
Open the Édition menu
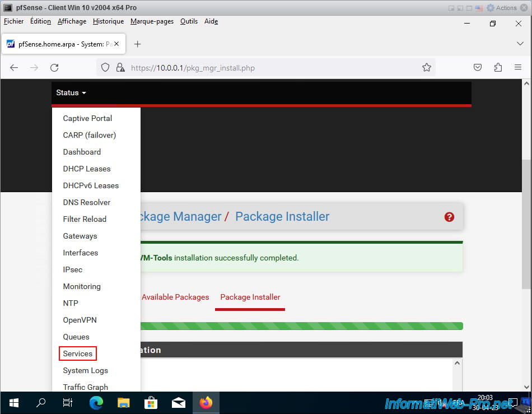[40, 21]
